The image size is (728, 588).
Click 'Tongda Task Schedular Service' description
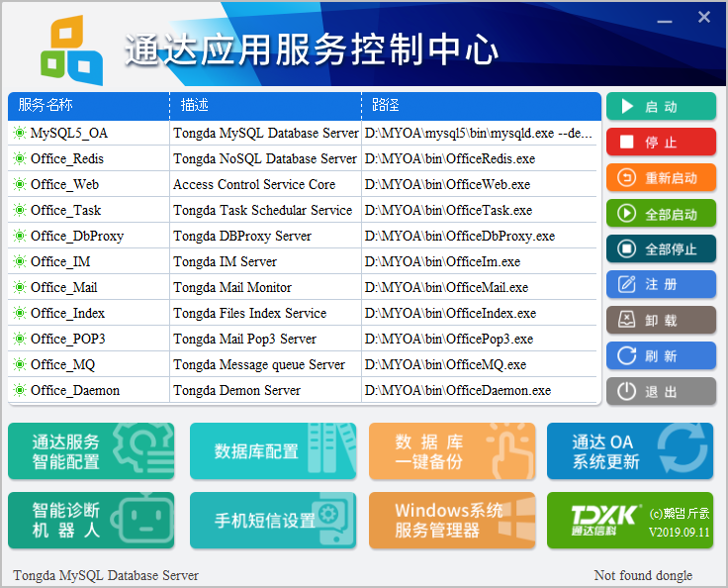click(x=263, y=211)
